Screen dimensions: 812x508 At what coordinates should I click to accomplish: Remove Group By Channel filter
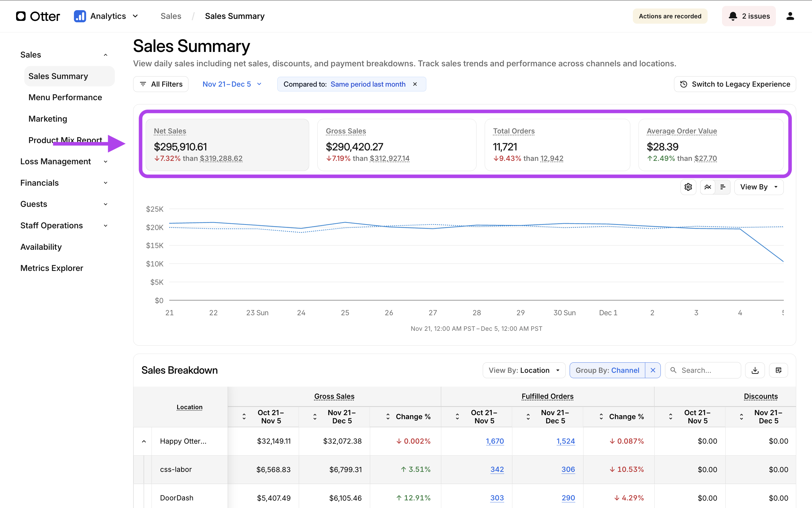click(x=653, y=370)
